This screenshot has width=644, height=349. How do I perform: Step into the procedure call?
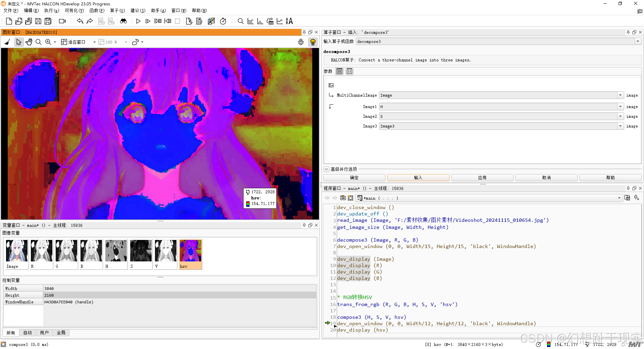[x=158, y=21]
